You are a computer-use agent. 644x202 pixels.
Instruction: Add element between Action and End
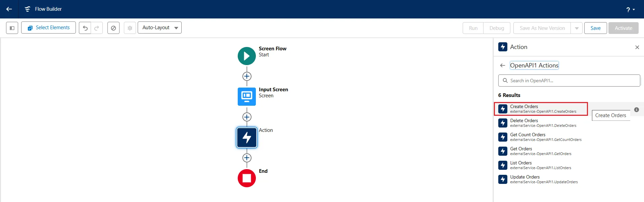[247, 158]
